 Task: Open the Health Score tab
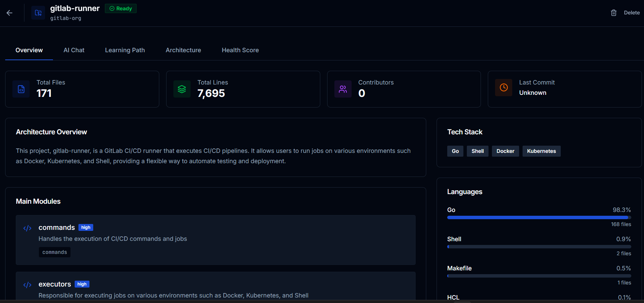coord(240,50)
